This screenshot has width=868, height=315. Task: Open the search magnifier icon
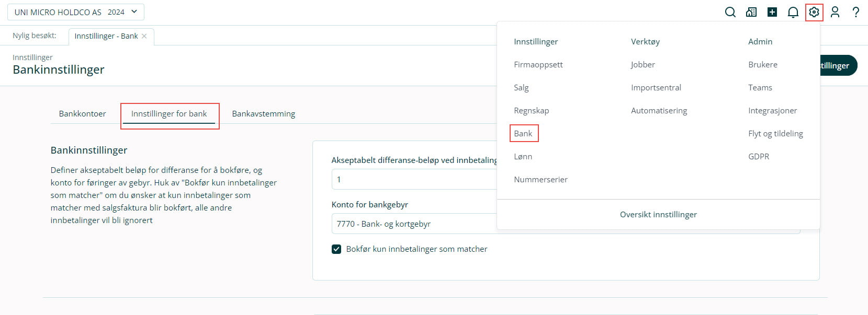coord(730,12)
